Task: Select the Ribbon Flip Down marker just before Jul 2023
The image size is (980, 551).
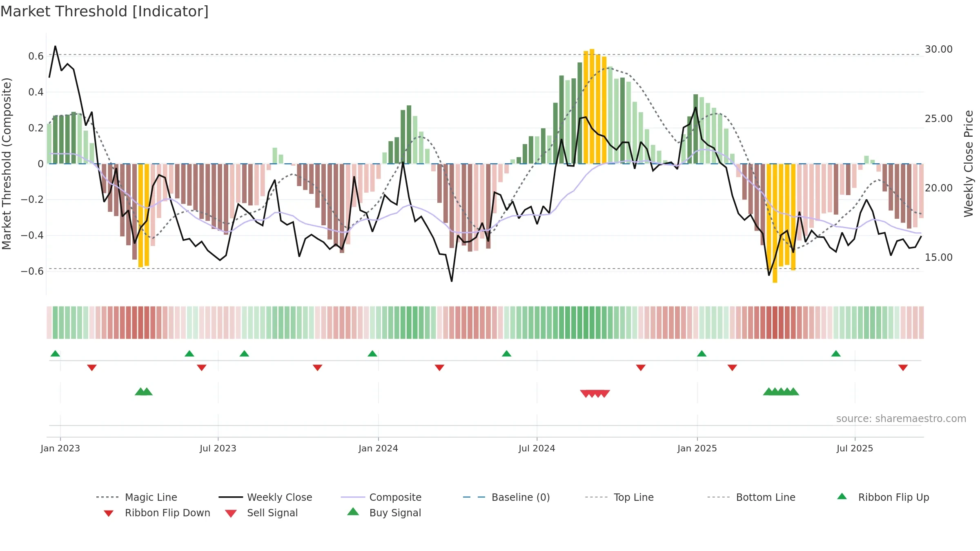Action: coord(202,368)
